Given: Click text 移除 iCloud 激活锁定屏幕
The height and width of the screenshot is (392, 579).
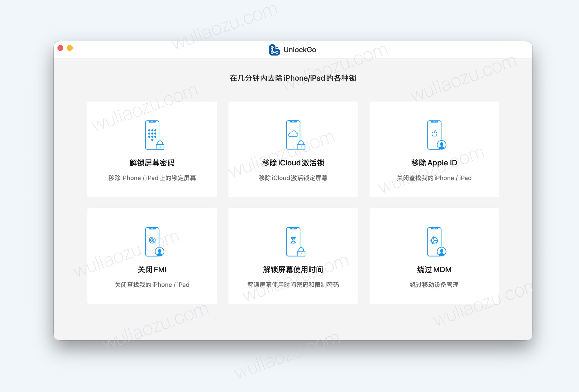Looking at the screenshot, I should pos(293,178).
